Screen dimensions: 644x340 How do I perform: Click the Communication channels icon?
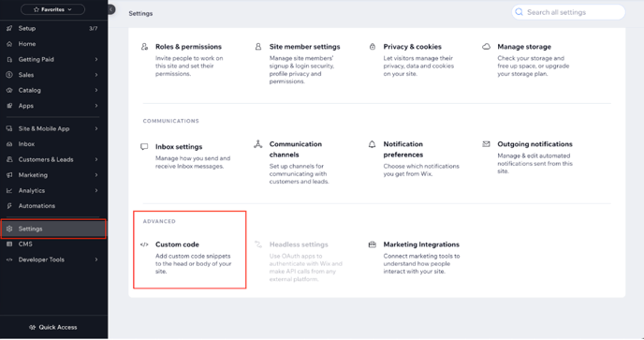pyautogui.click(x=258, y=144)
